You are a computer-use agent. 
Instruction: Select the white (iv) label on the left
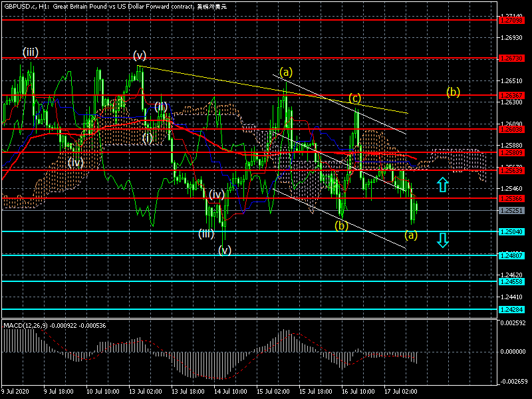tap(74, 162)
